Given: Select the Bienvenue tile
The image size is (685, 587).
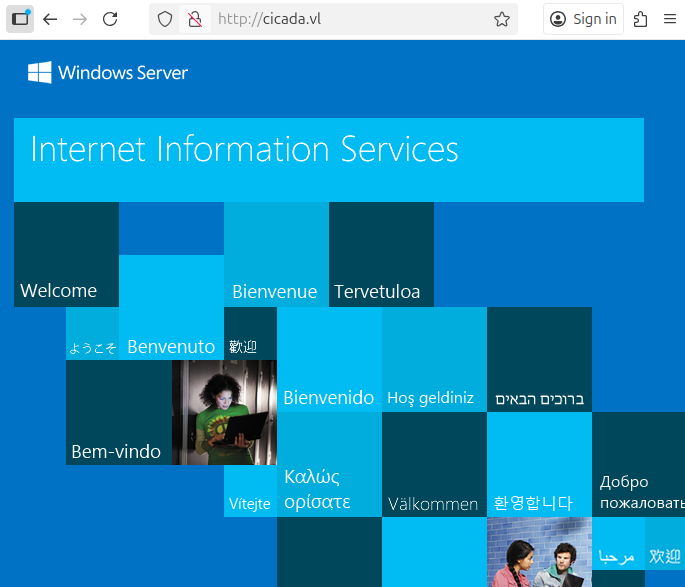Looking at the screenshot, I should [x=277, y=255].
